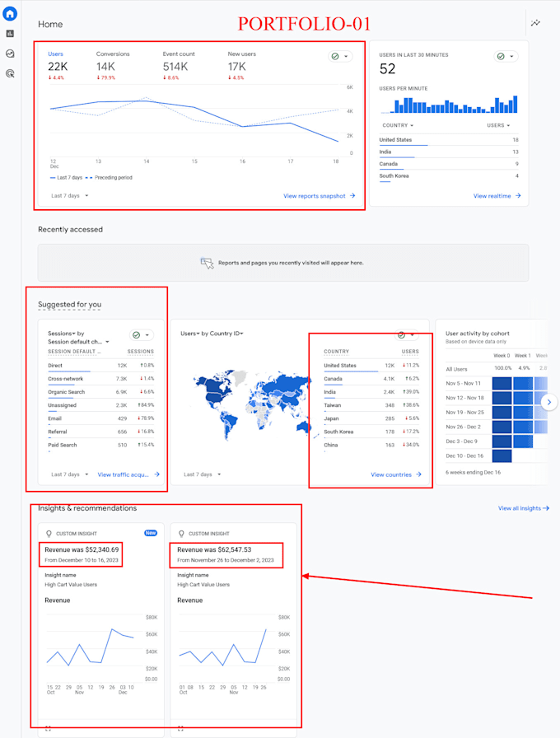This screenshot has height=738, width=560.
Task: Click the lightbulb icon on the November insight card
Action: (181, 534)
